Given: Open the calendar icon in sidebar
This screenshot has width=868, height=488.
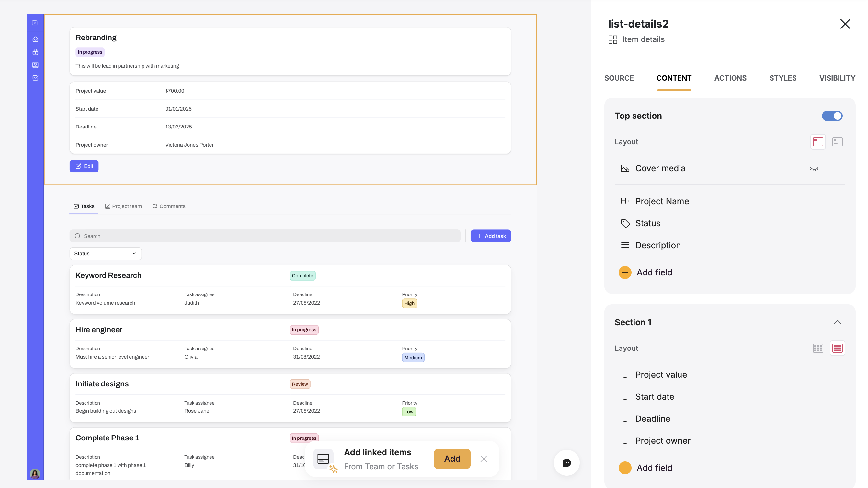Looking at the screenshot, I should coord(35,52).
